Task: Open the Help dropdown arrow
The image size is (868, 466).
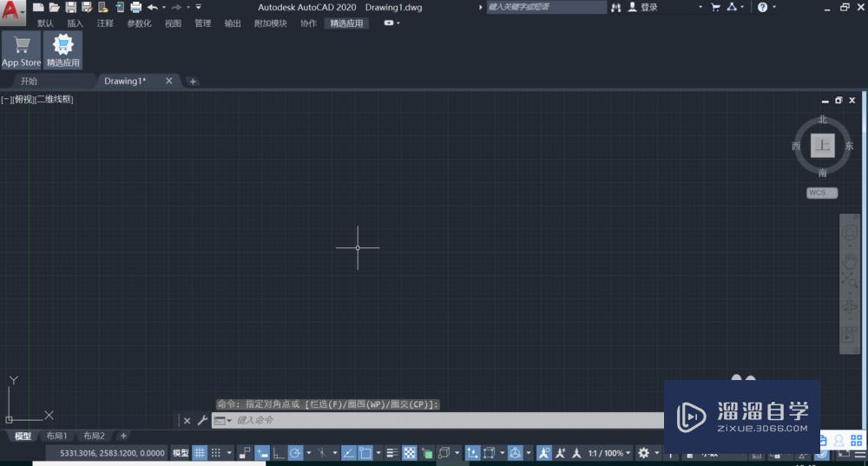Action: tap(774, 7)
